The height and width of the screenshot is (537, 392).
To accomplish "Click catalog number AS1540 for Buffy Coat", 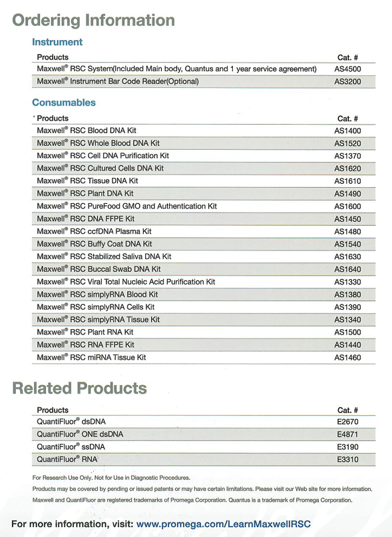I will tap(347, 245).
